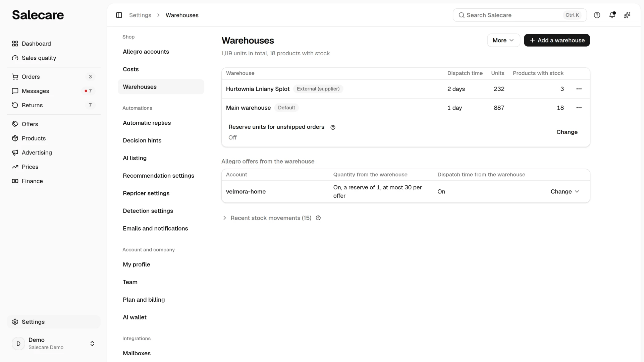Image resolution: width=644 pixels, height=362 pixels.
Task: Show help for Recent stock movements
Action: pyautogui.click(x=318, y=218)
